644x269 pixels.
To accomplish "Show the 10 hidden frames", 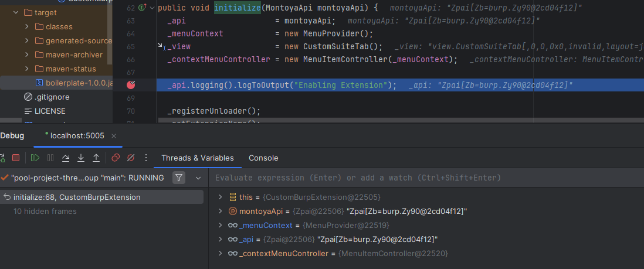I will coord(45,211).
